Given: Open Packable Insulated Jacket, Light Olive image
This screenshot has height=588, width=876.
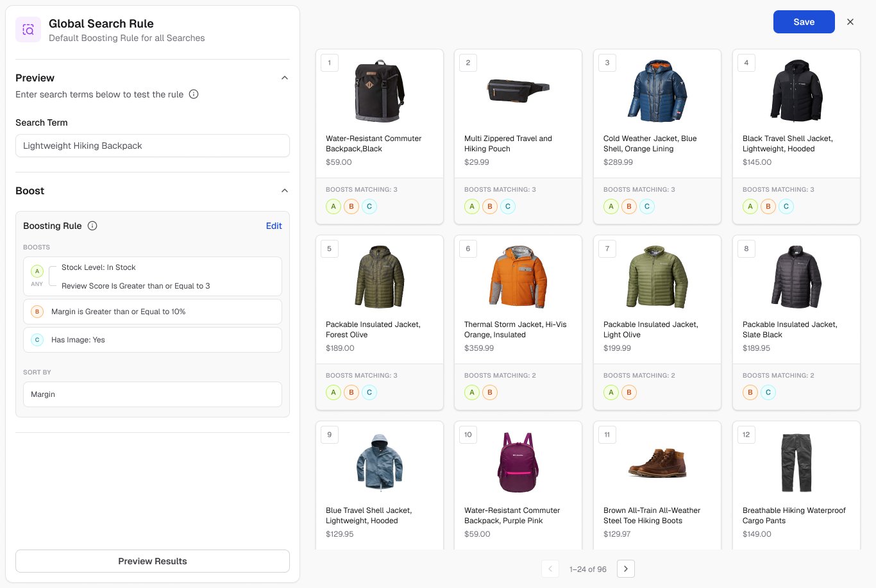Looking at the screenshot, I should point(657,277).
